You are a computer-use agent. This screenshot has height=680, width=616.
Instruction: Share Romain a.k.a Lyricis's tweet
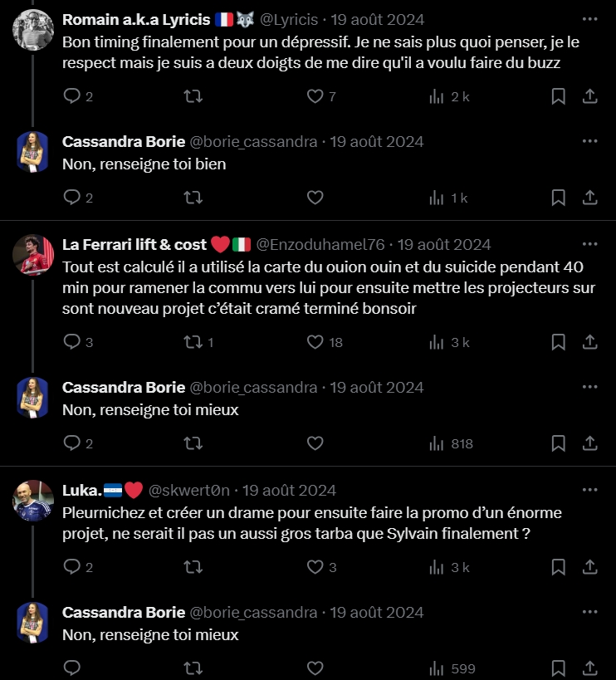tap(589, 96)
